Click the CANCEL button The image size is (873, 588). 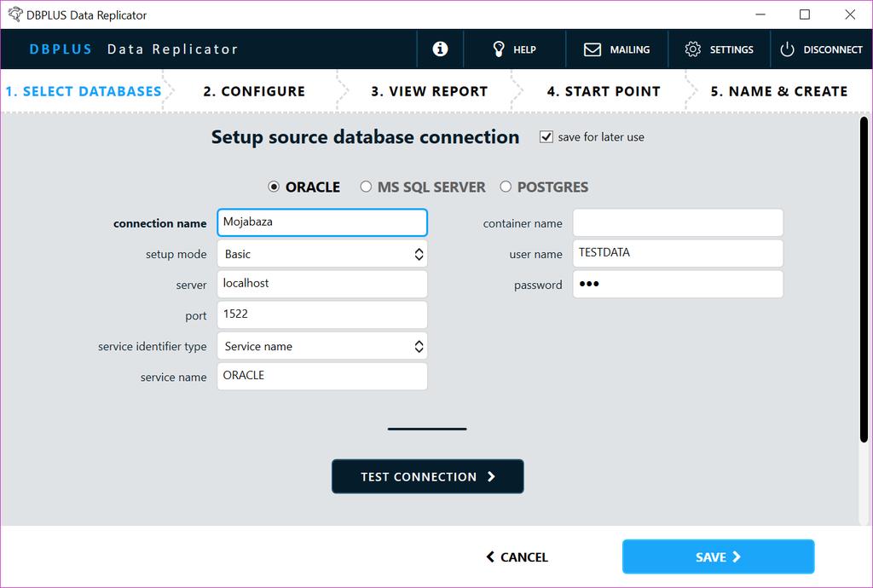[x=517, y=556]
